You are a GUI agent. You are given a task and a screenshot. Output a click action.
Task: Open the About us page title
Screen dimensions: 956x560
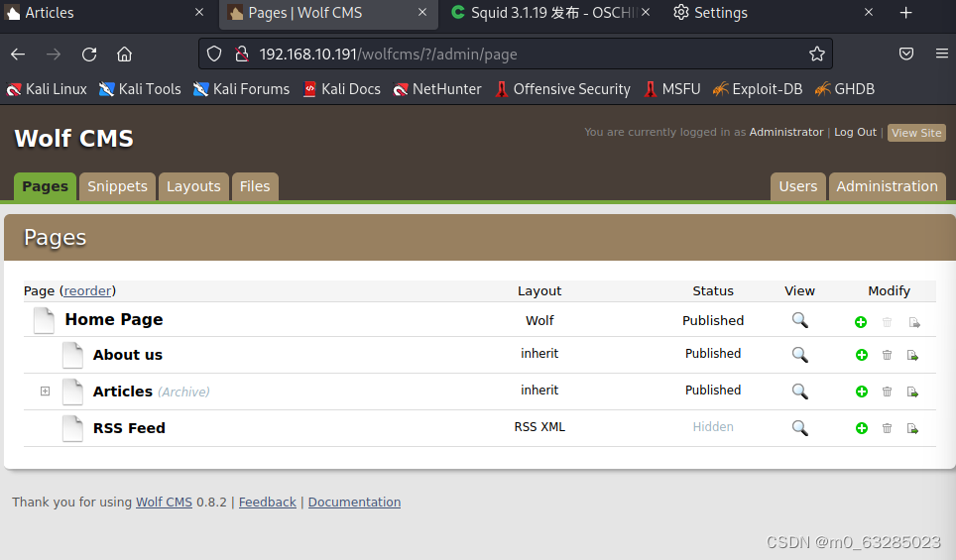pyautogui.click(x=127, y=355)
